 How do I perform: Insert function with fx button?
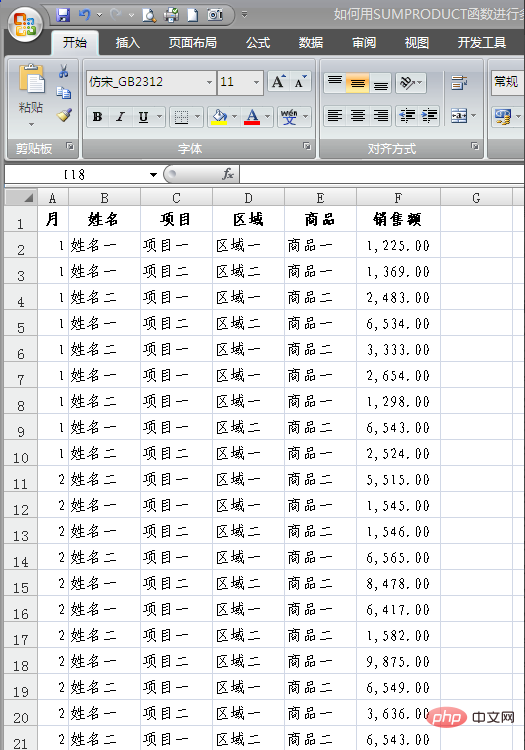[228, 174]
